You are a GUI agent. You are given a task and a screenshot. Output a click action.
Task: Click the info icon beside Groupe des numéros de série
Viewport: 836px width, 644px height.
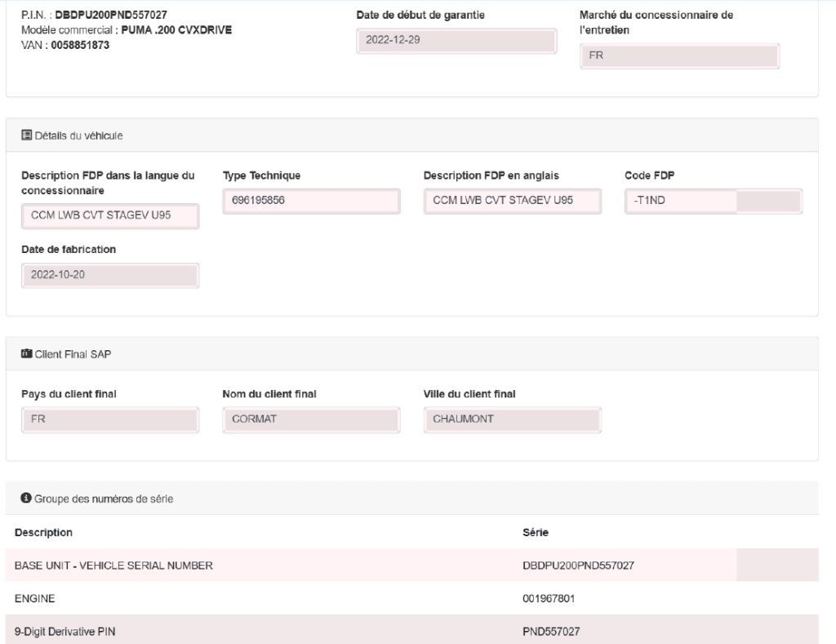click(x=26, y=498)
